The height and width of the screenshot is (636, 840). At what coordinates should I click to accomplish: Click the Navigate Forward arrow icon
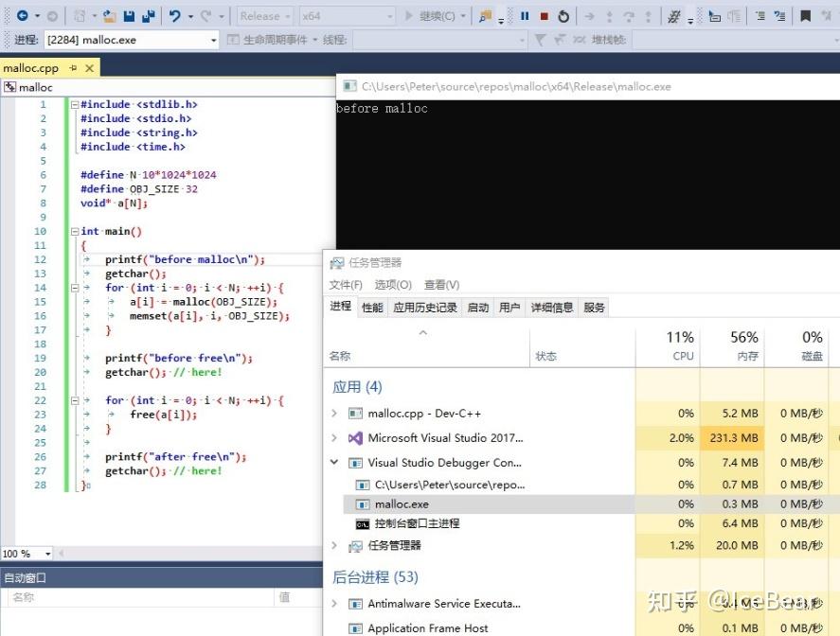pyautogui.click(x=52, y=16)
